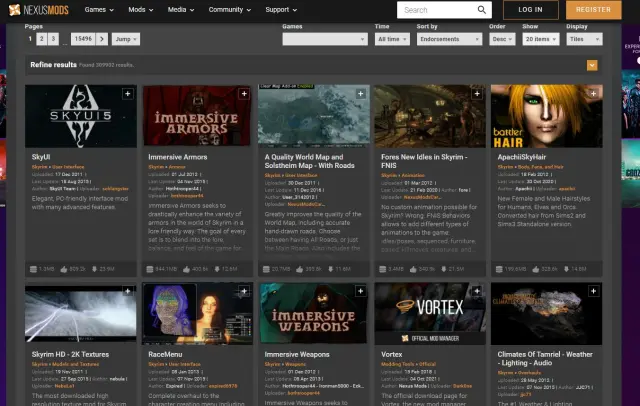Image resolution: width=640 pixels, height=406 pixels.
Task: Open the Mods menu
Action: (x=141, y=10)
